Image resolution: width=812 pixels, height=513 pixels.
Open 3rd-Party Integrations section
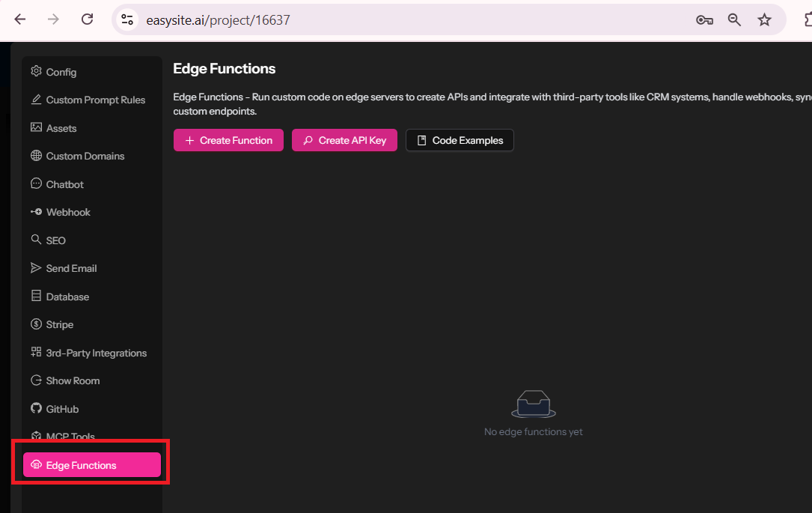[96, 353]
